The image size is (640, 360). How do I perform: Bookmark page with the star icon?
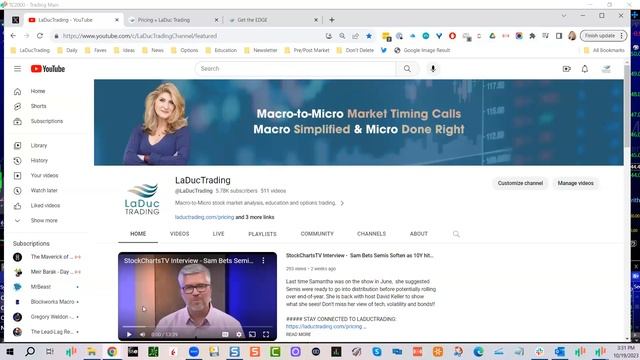[x=369, y=36]
